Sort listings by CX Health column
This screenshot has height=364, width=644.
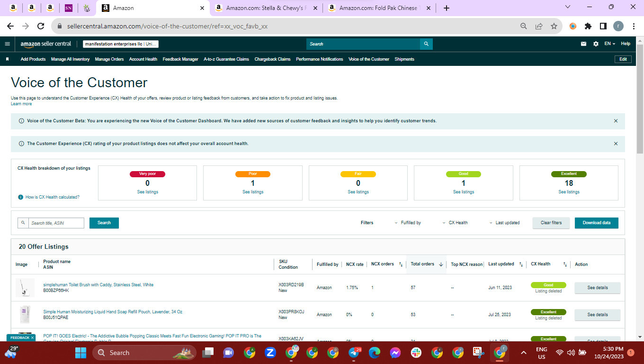(565, 264)
